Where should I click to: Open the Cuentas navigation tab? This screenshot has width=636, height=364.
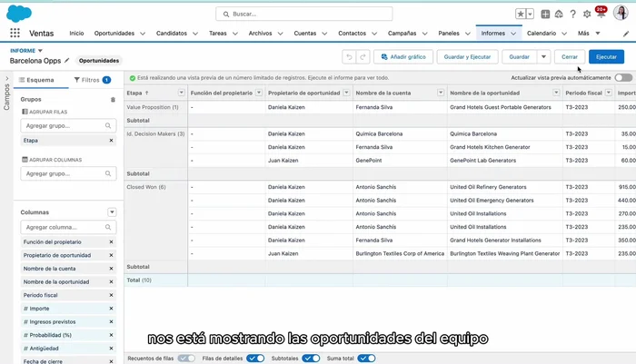pos(304,33)
